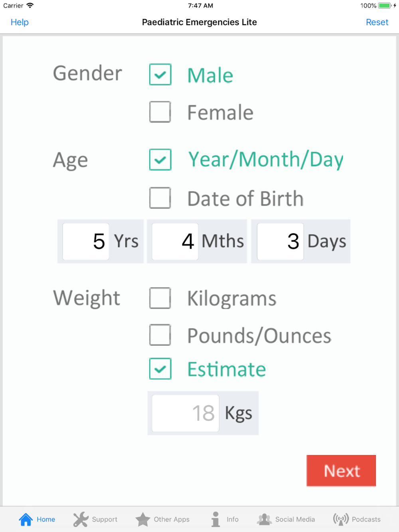Image resolution: width=399 pixels, height=532 pixels.
Task: Open the Help link
Action: (x=20, y=22)
